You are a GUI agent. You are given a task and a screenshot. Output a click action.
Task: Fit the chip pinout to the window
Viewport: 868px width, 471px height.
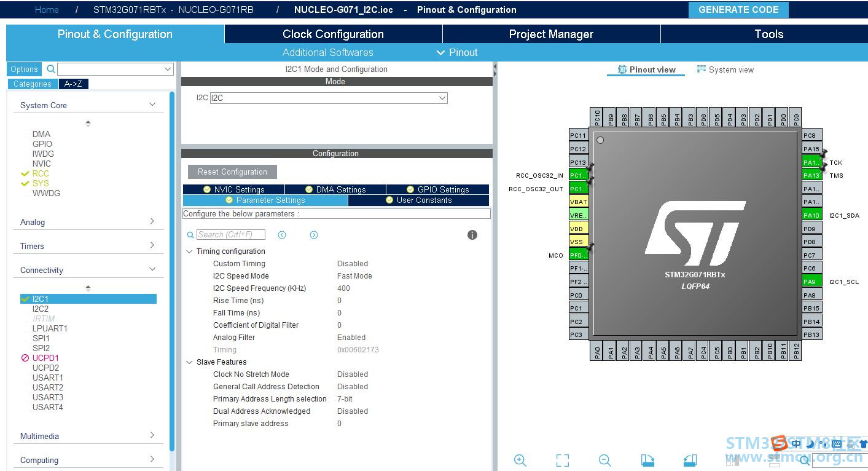pos(563,460)
